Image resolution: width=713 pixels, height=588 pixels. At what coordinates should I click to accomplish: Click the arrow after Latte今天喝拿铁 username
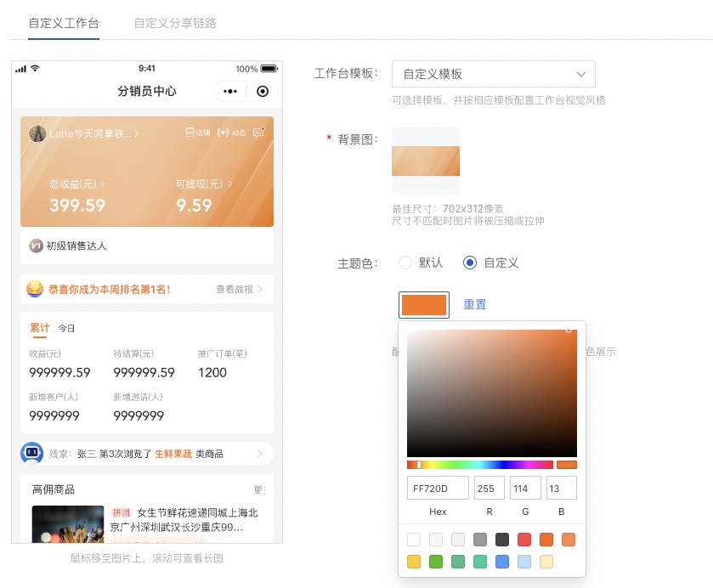[137, 133]
